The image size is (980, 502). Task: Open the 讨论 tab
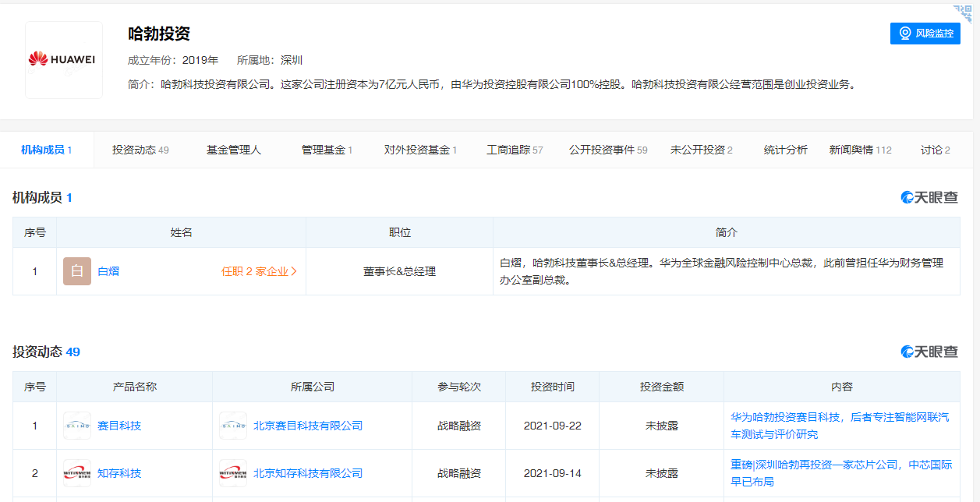(936, 150)
